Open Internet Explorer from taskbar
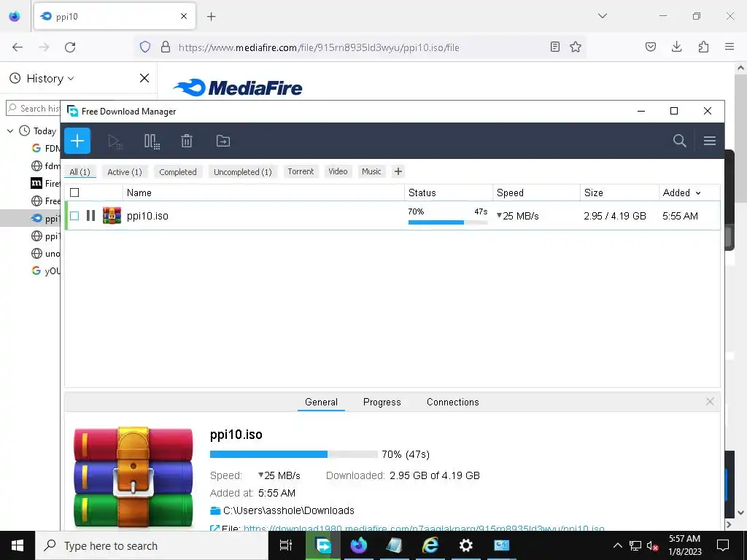Viewport: 747px width, 560px height. point(430,545)
